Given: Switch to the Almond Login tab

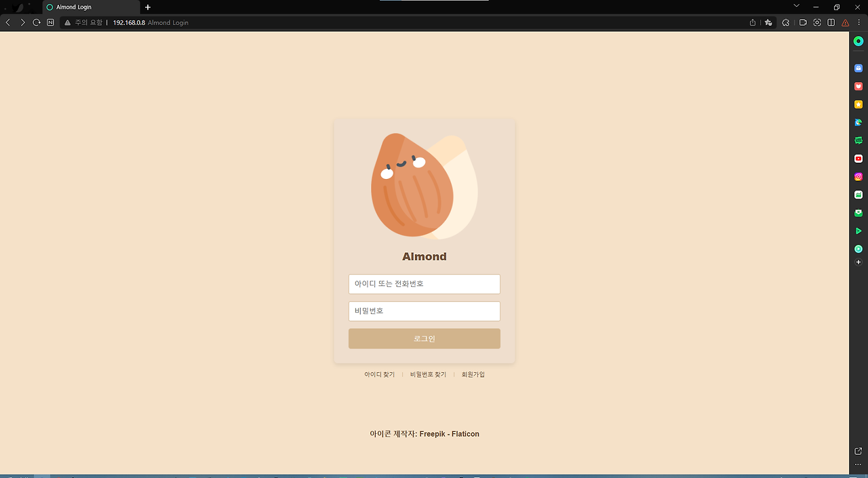Looking at the screenshot, I should (x=92, y=7).
